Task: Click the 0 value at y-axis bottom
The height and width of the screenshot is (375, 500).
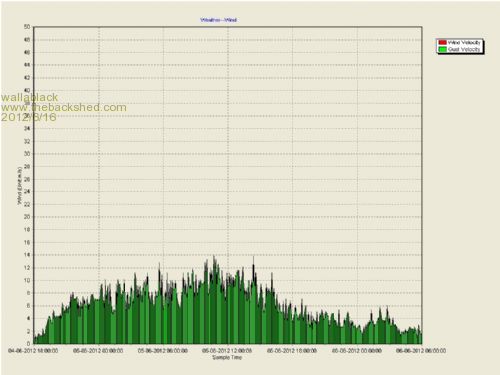Action: (28, 343)
